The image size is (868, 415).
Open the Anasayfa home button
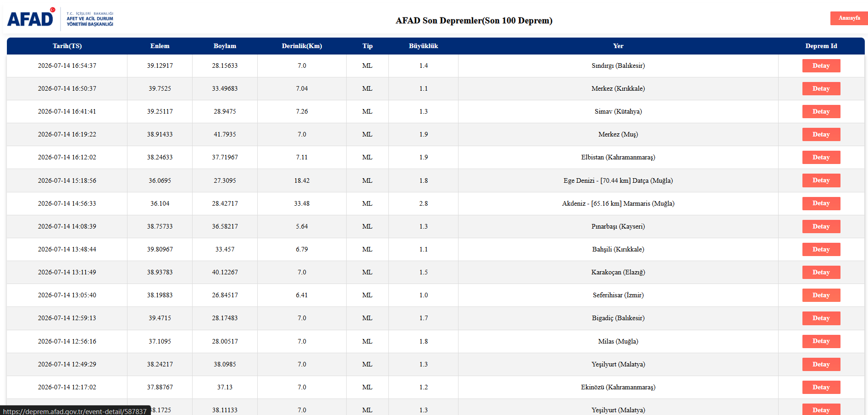849,18
